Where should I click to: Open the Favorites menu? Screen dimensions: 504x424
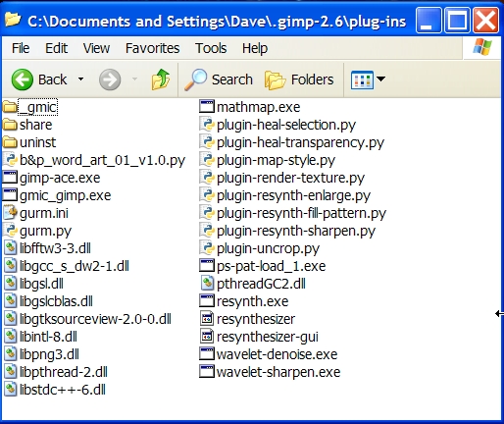pos(152,48)
